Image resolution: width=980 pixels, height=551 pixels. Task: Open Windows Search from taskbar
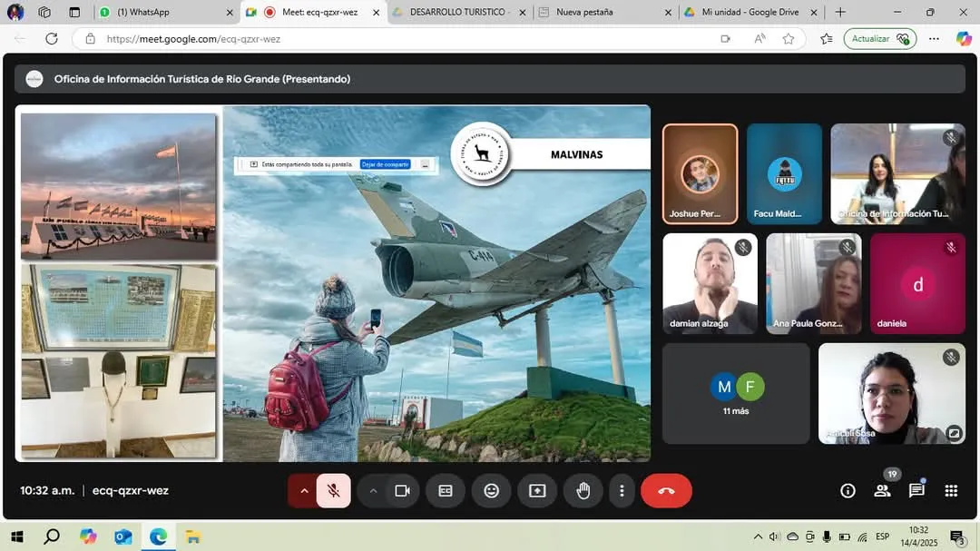pyautogui.click(x=52, y=536)
